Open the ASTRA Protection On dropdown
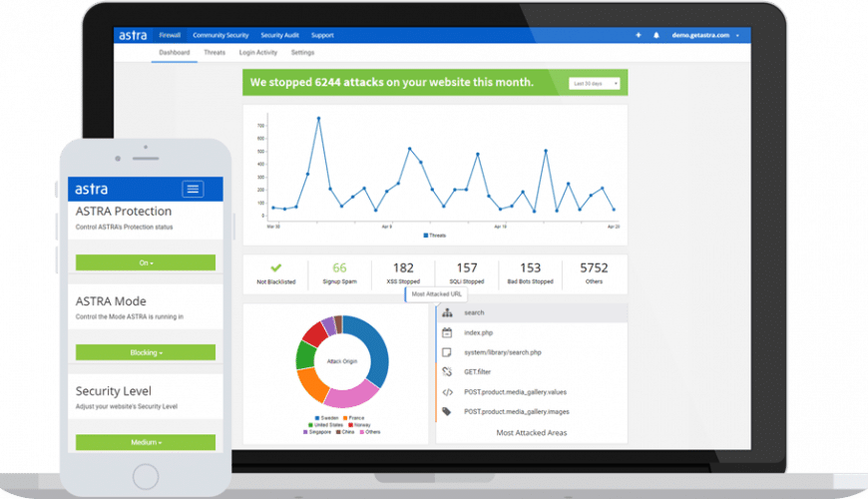Viewport: 868px width, 499px height. coord(146,262)
